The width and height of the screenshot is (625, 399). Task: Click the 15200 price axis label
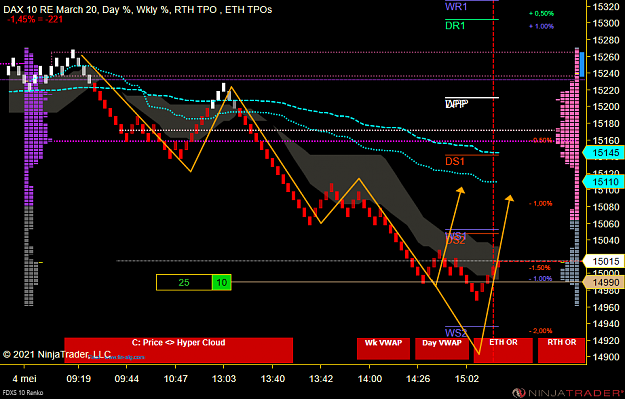click(x=606, y=106)
